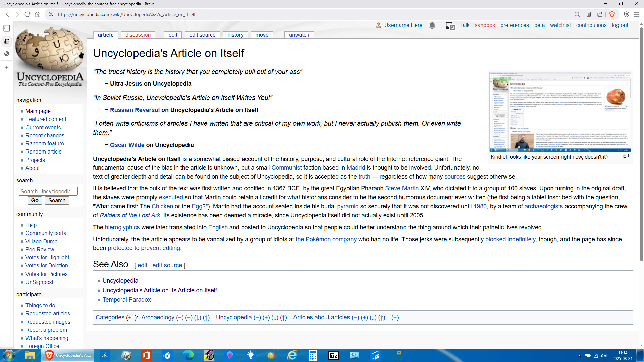Click the page vertical scrollbar
This screenshot has width=644, height=362.
641,144
